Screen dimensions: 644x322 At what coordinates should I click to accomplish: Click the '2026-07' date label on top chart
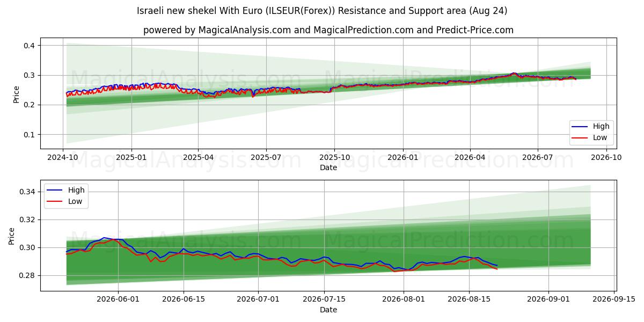point(537,158)
